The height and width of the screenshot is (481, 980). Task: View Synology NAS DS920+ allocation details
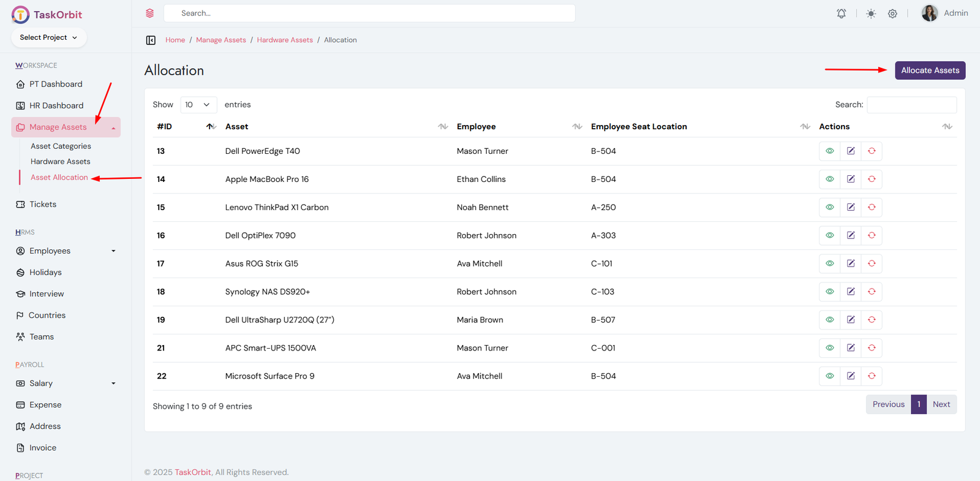[829, 292]
